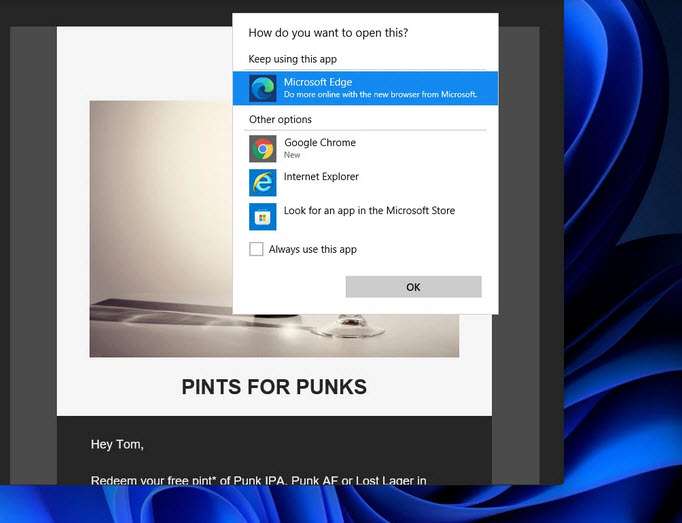
Task: Select the Internet Explorer label text
Action: [321, 177]
